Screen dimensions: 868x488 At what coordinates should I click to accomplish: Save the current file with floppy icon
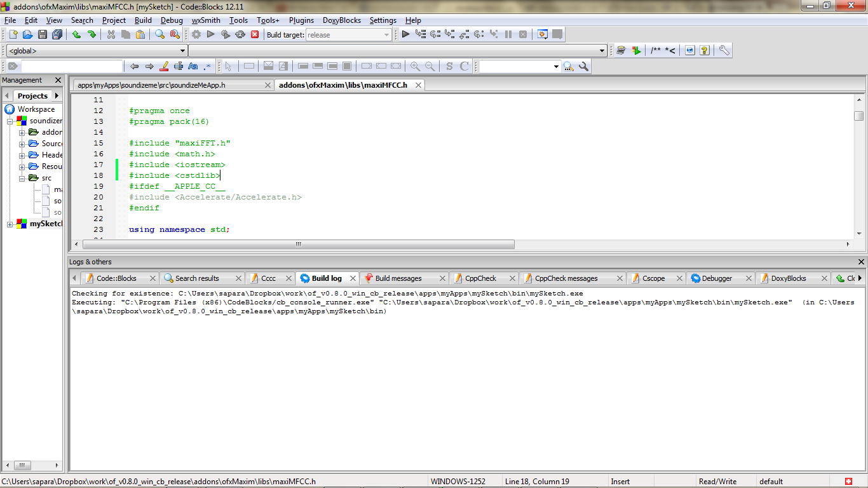[x=43, y=34]
